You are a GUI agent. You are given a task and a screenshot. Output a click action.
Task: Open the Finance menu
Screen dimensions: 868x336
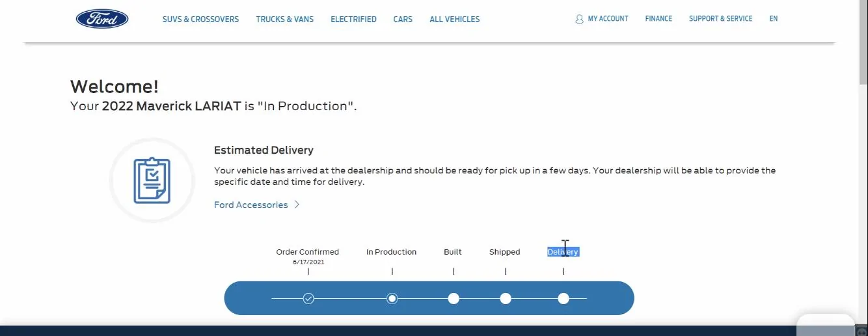click(658, 19)
